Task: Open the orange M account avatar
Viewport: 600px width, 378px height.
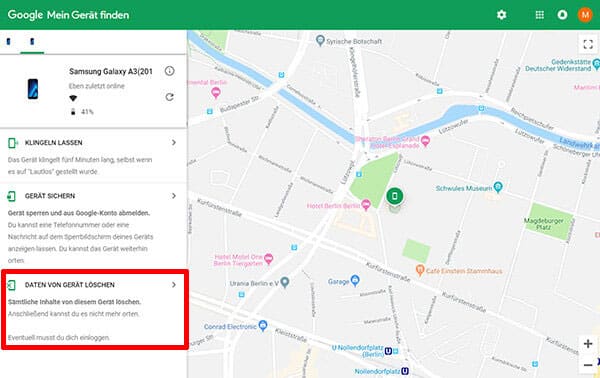Action: tap(585, 15)
